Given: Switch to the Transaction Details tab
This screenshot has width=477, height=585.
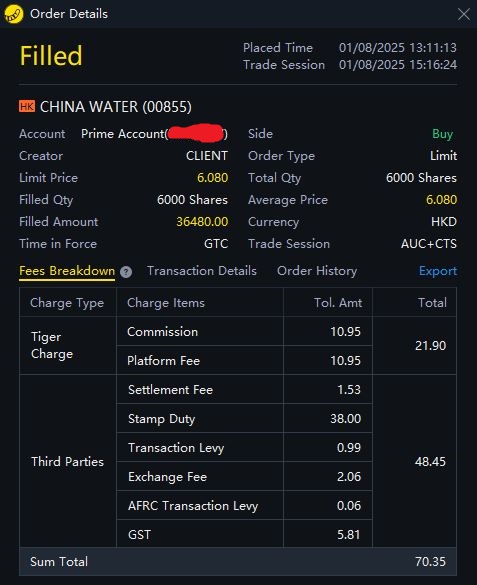Looking at the screenshot, I should coord(202,271).
